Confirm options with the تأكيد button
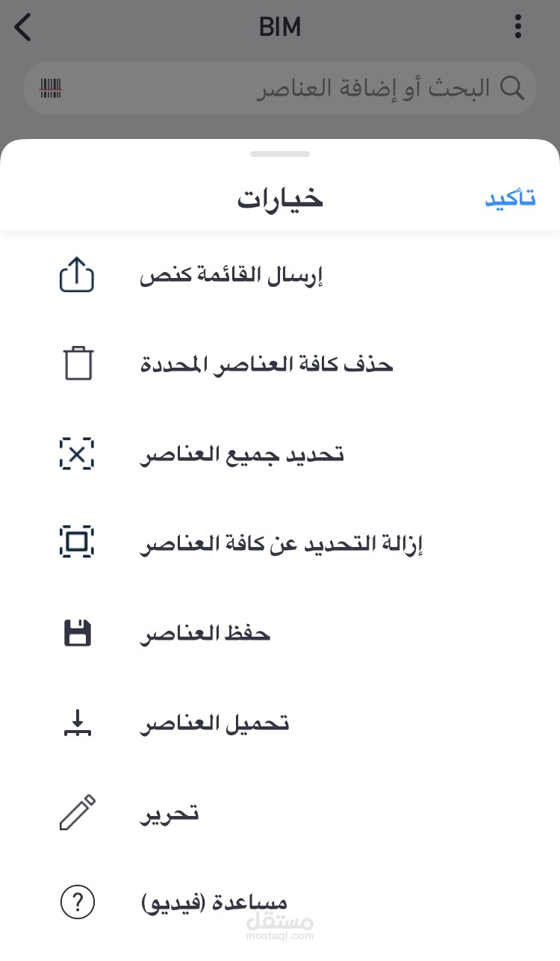Screen dimensions: 560x961 point(511,199)
